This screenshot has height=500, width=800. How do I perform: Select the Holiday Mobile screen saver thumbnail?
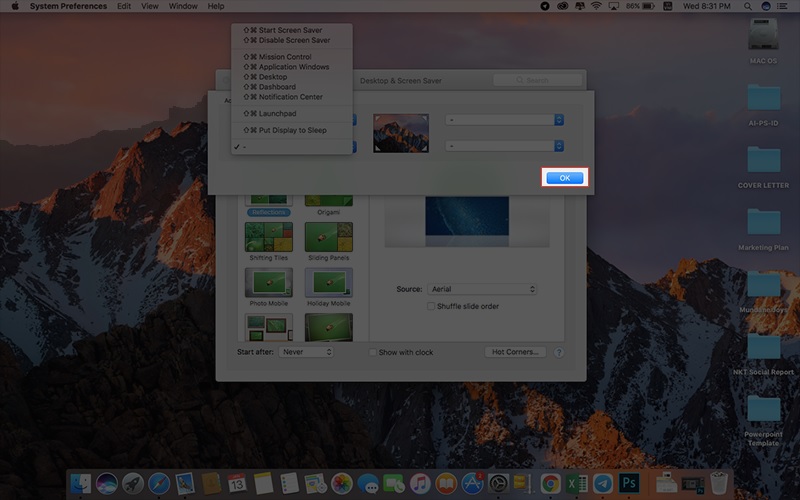(328, 282)
